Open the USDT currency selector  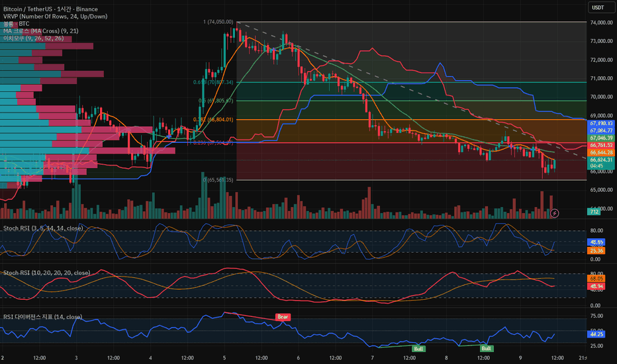tap(598, 7)
